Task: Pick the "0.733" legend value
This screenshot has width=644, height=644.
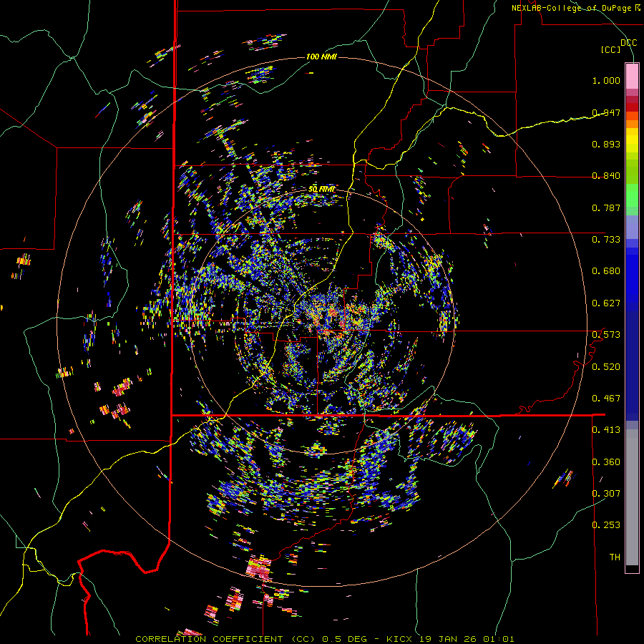Action: tap(606, 240)
